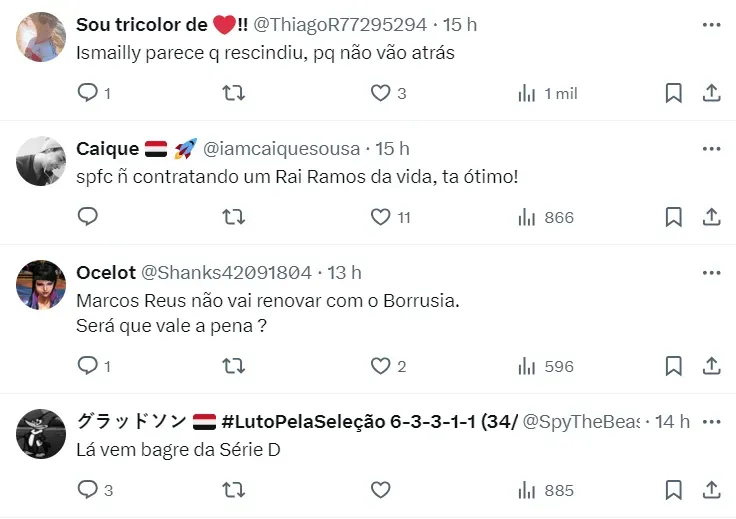Screen dimensions: 736x519
Task: Open more options on Ocelot's tweet
Action: click(x=711, y=272)
